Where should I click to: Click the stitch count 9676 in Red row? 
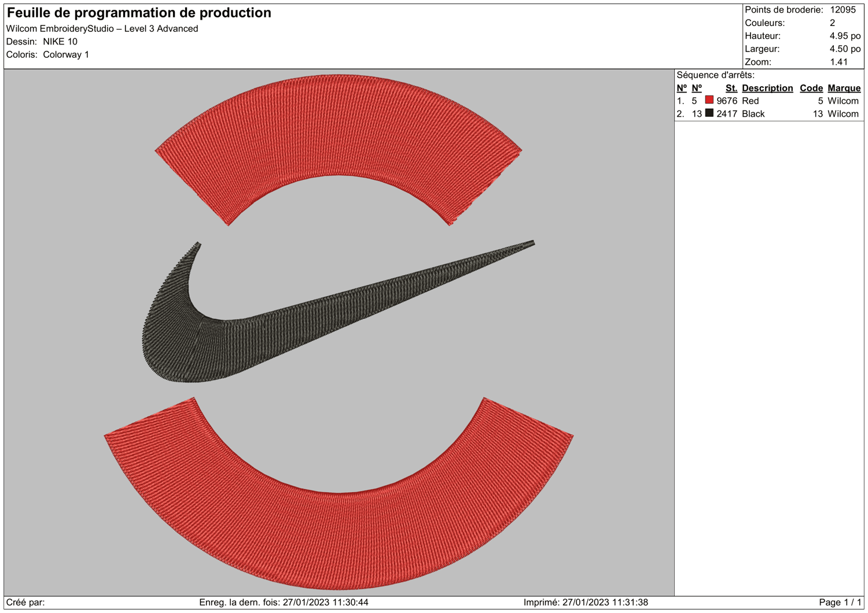point(727,101)
